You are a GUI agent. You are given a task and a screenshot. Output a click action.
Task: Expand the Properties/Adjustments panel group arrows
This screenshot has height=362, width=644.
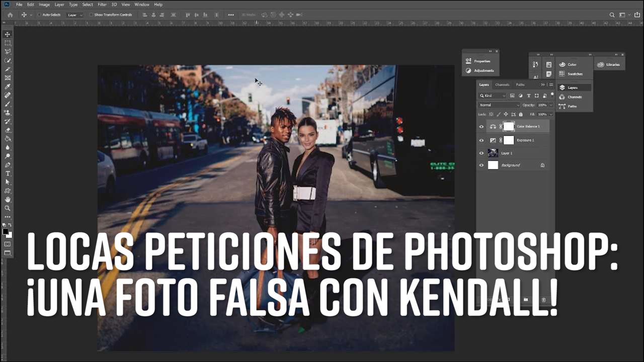click(x=490, y=51)
